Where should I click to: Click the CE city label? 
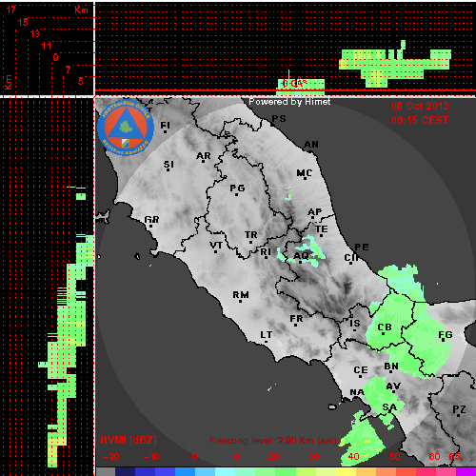(361, 370)
